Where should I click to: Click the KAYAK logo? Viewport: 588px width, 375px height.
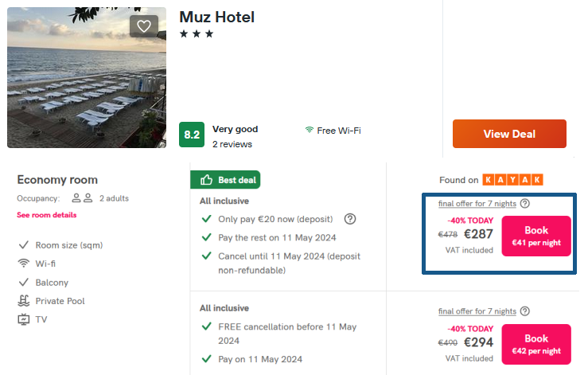point(512,180)
